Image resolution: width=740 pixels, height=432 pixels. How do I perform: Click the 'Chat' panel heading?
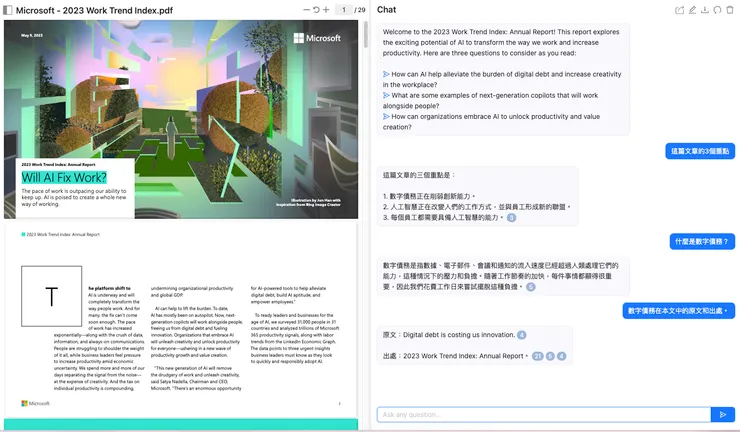(387, 9)
